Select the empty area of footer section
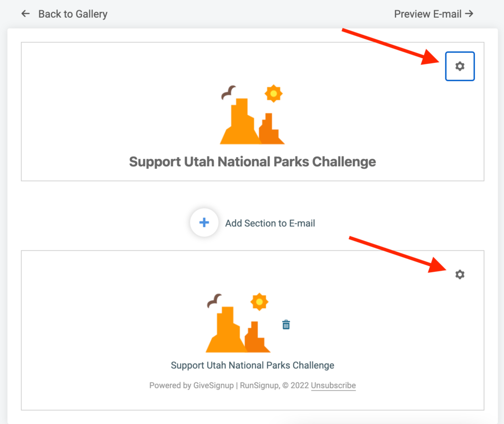The height and width of the screenshot is (424, 504). pos(96,321)
